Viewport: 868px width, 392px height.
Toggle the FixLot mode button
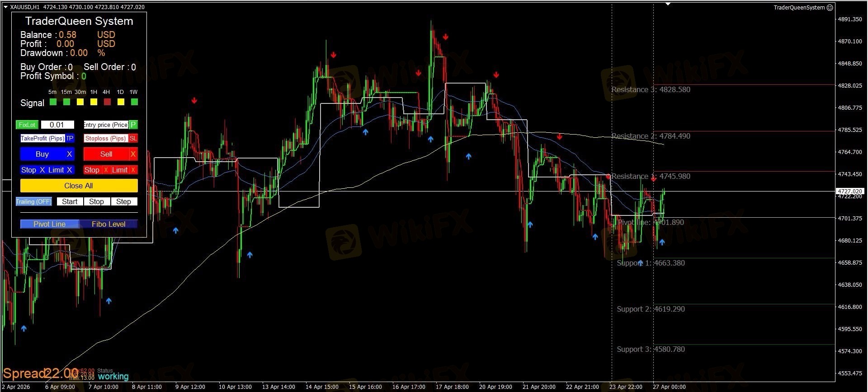point(27,125)
